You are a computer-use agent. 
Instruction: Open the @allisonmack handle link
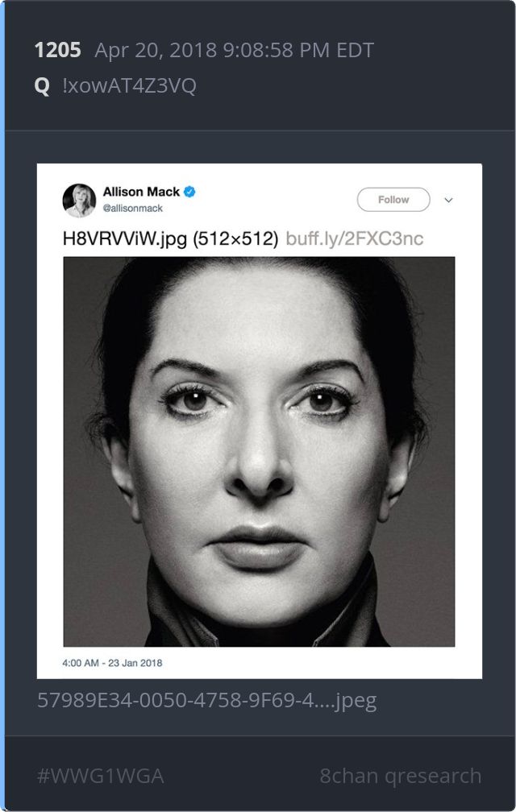[x=132, y=208]
